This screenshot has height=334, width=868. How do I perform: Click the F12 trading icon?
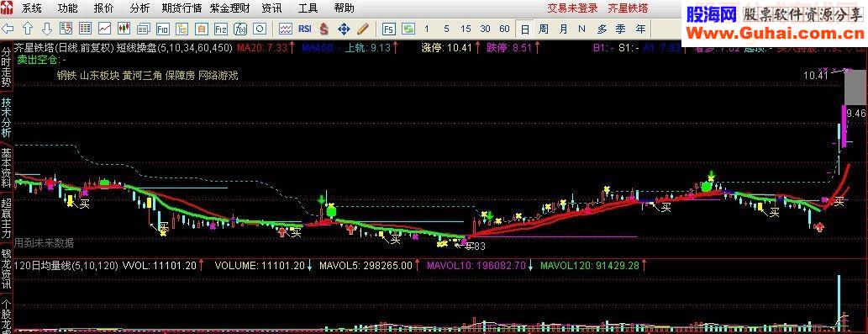coord(221,29)
